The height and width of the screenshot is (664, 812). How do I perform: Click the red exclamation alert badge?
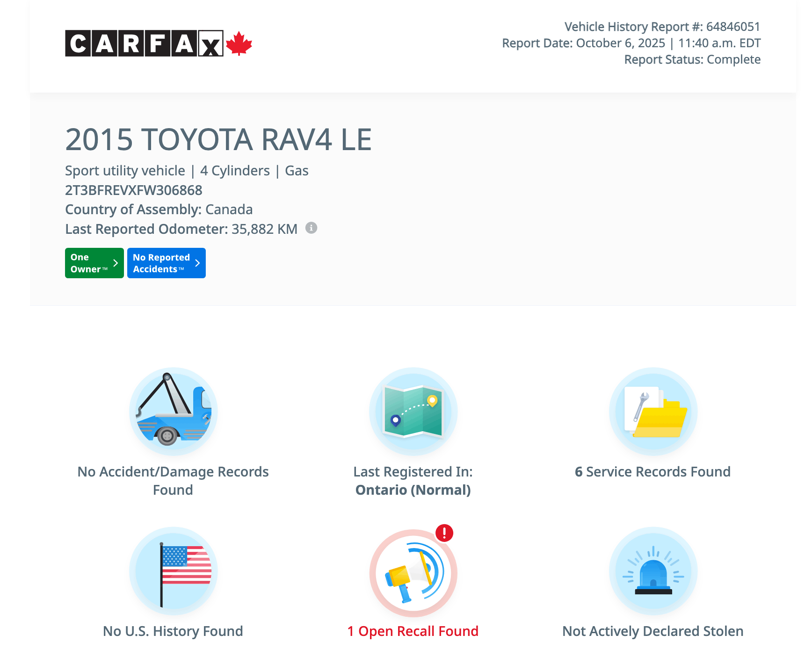click(444, 533)
